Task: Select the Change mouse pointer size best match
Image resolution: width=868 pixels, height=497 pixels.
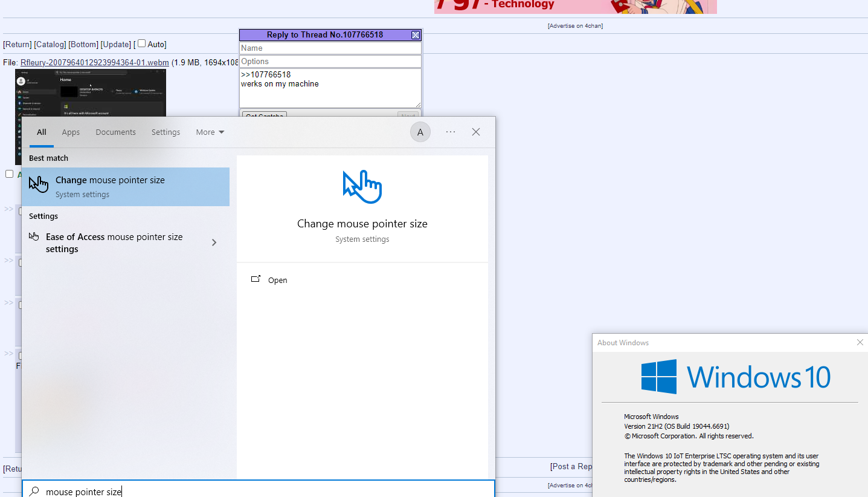Action: coord(126,187)
